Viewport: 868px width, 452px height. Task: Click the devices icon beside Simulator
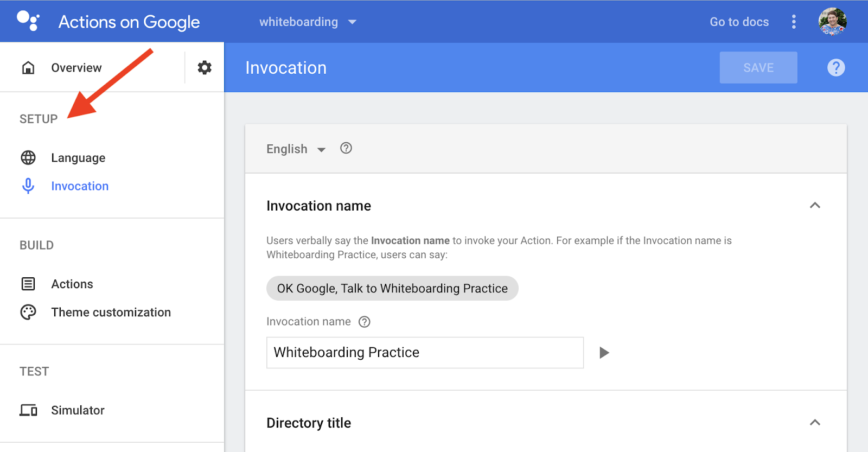point(28,410)
